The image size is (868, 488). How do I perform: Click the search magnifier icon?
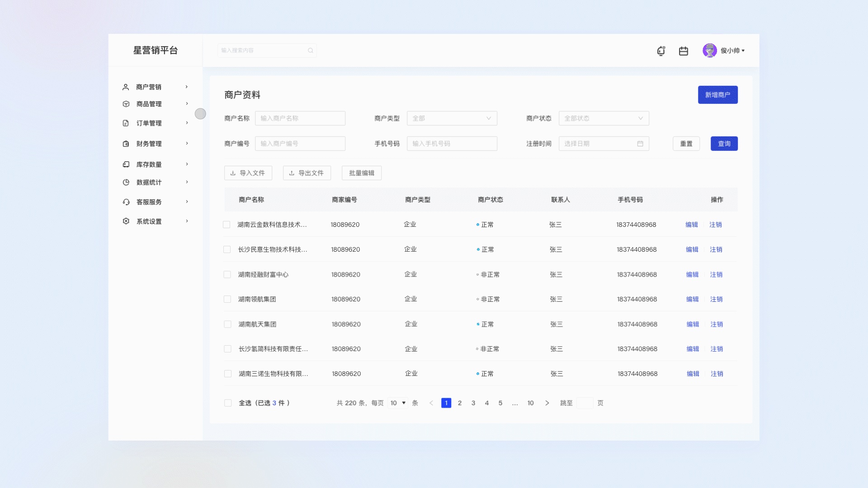pos(311,51)
